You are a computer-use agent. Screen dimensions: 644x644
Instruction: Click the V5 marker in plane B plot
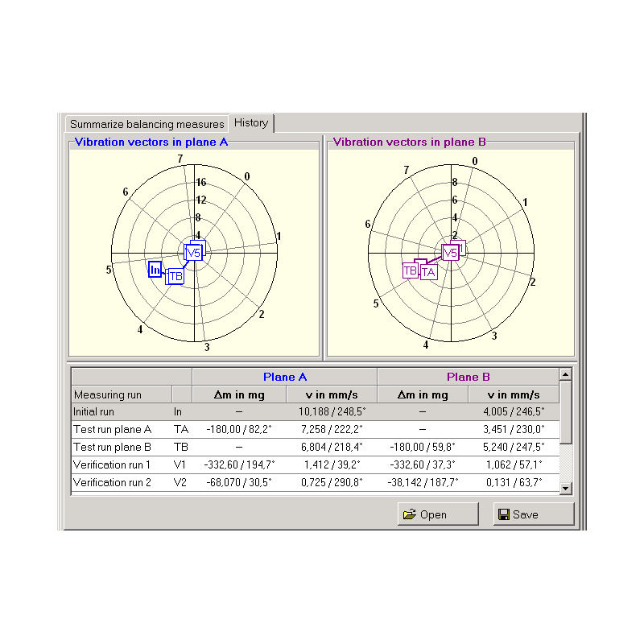451,253
